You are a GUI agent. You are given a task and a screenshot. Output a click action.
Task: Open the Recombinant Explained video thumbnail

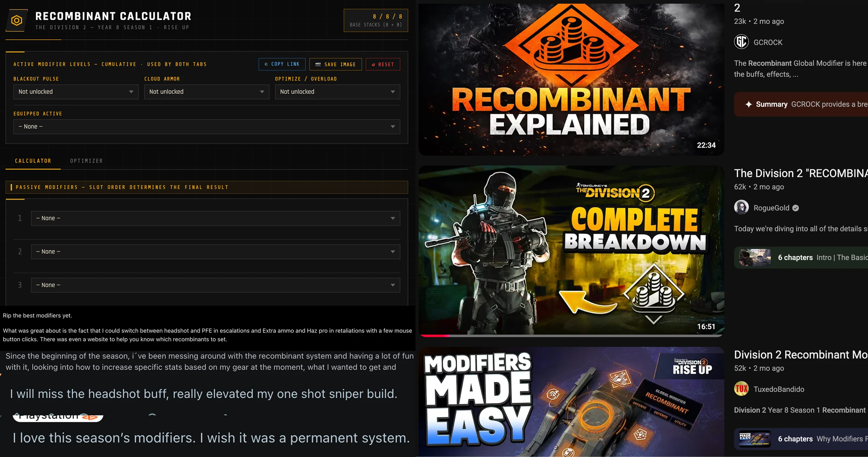point(571,79)
